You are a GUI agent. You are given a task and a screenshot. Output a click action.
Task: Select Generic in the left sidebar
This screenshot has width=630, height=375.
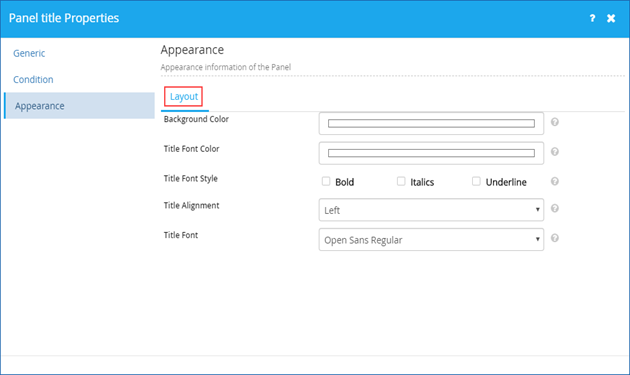tap(29, 53)
